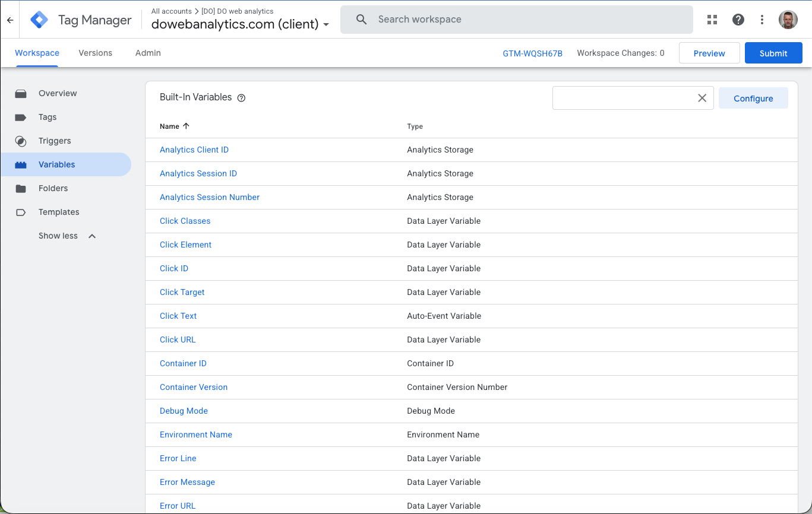Viewport: 812px width, 514px height.
Task: Open the more options menu
Action: 762,20
